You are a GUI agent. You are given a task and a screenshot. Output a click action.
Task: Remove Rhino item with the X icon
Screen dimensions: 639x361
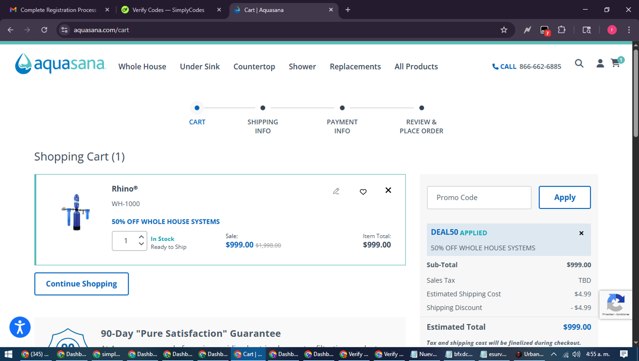point(388,190)
